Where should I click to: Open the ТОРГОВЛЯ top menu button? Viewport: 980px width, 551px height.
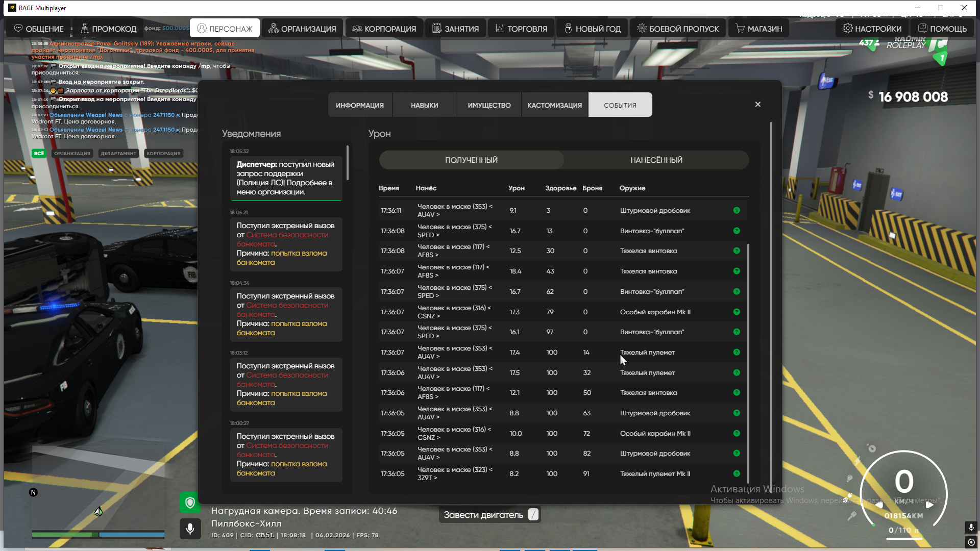pos(521,29)
